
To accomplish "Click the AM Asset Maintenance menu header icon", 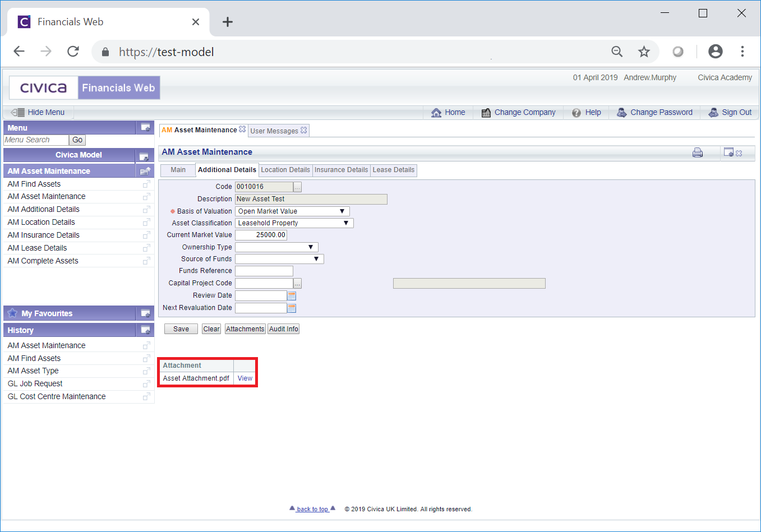I will 145,171.
